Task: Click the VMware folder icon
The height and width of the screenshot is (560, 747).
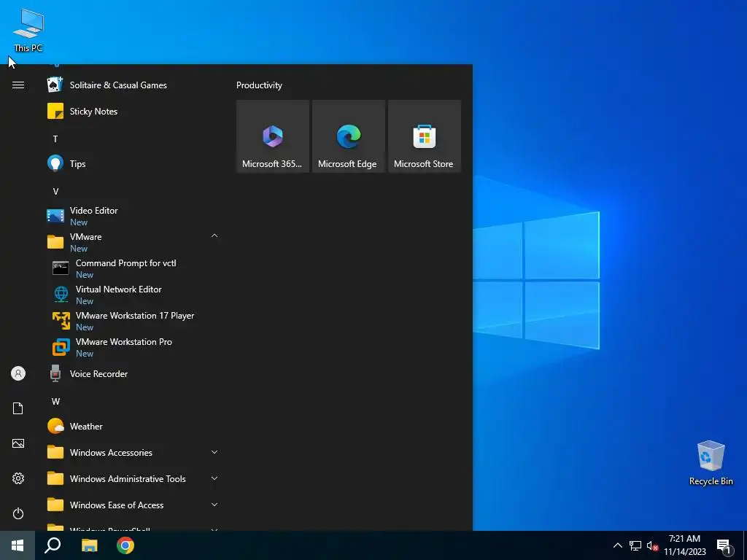Action: click(x=55, y=242)
